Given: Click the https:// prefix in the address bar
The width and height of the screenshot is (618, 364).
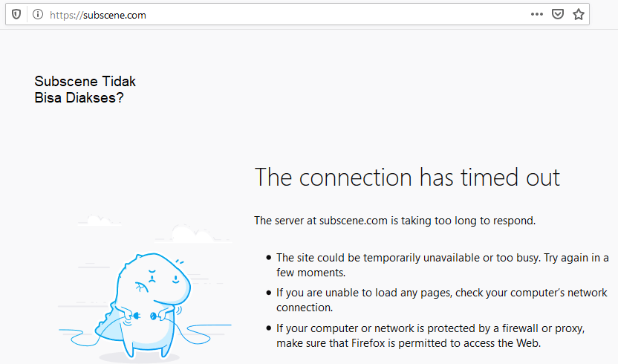Looking at the screenshot, I should [x=65, y=15].
